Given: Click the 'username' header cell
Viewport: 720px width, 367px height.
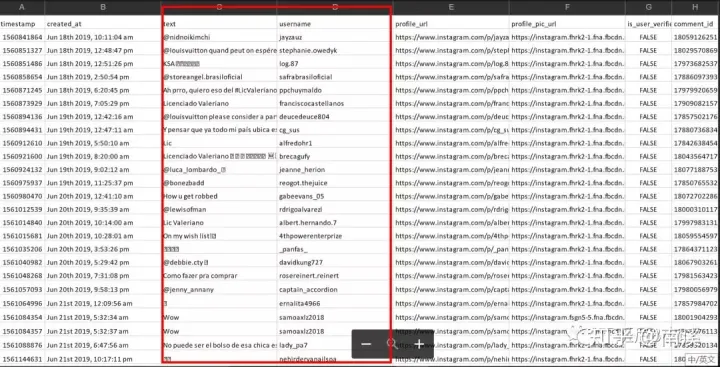Looking at the screenshot, I should point(335,23).
